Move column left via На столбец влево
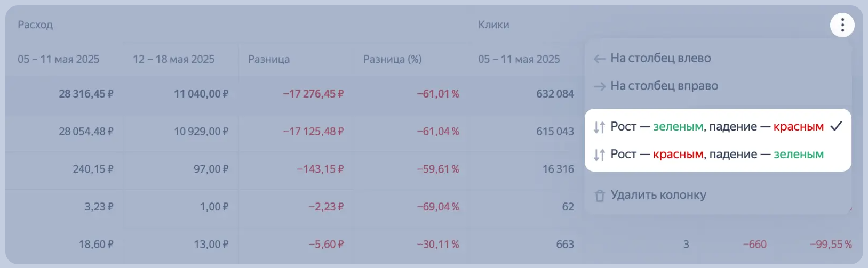 660,58
